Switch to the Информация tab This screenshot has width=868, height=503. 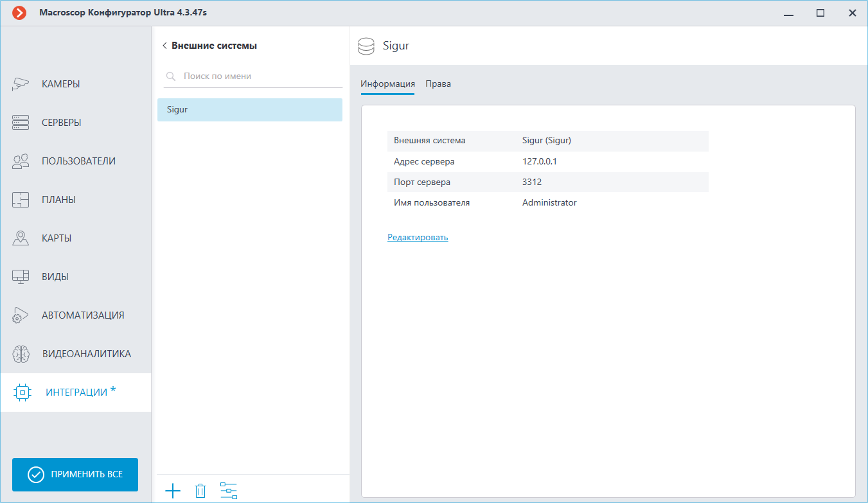(x=387, y=84)
